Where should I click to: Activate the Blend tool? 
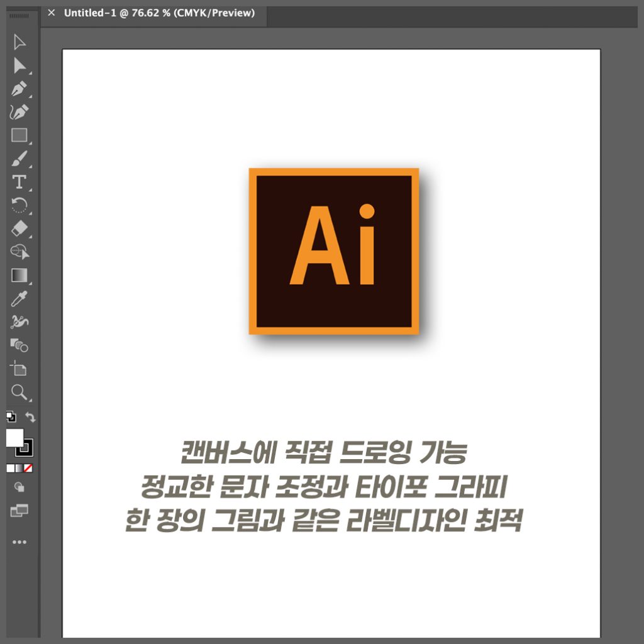click(x=19, y=345)
